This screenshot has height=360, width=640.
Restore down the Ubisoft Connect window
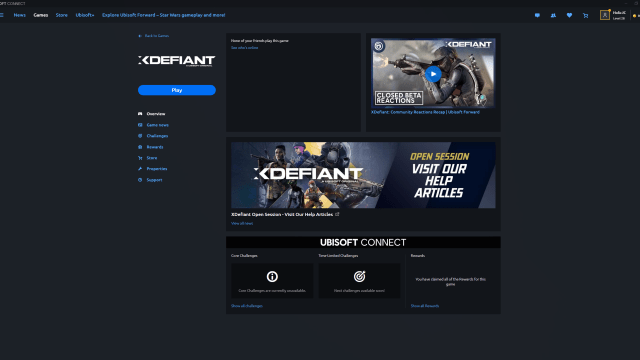[x=636, y=3]
